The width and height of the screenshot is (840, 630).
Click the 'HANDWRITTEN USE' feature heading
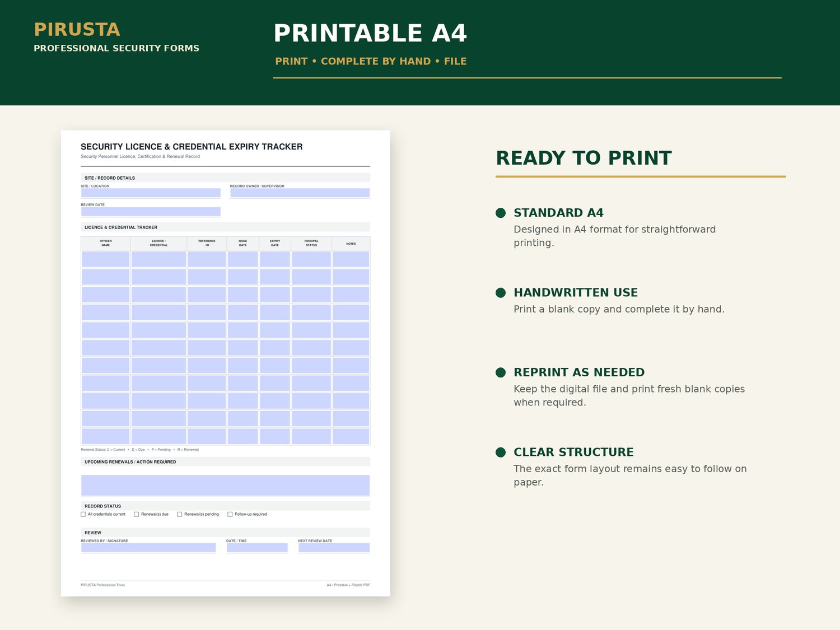coord(576,292)
